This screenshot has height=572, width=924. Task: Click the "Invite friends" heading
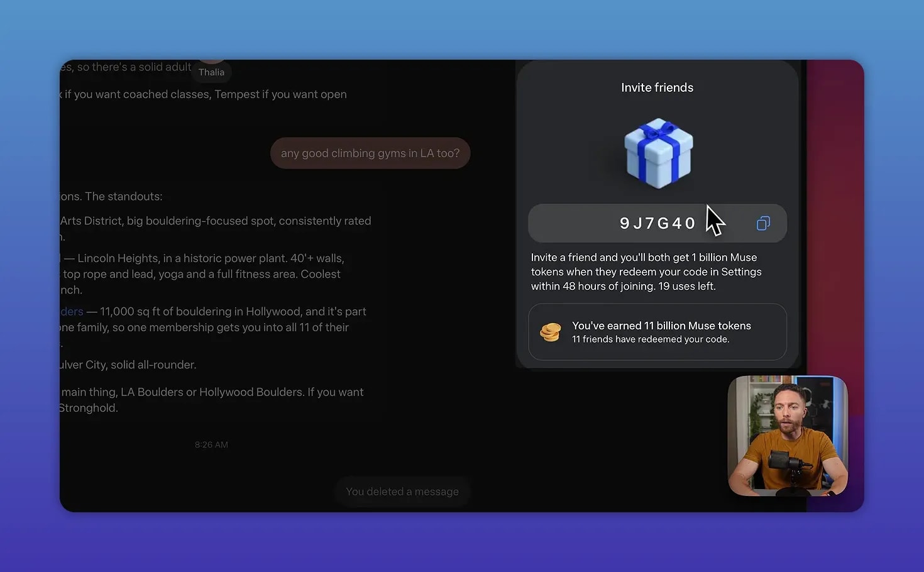[657, 87]
